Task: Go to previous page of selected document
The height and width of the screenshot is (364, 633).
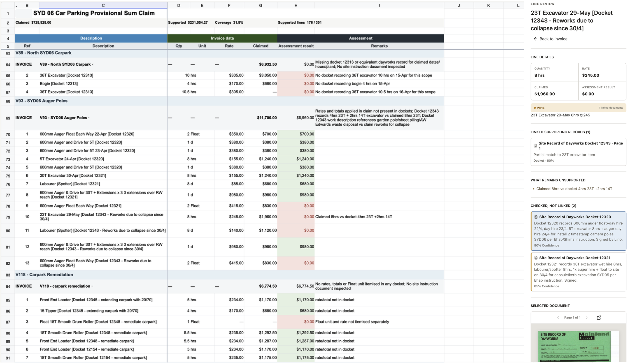Action: point(558,317)
